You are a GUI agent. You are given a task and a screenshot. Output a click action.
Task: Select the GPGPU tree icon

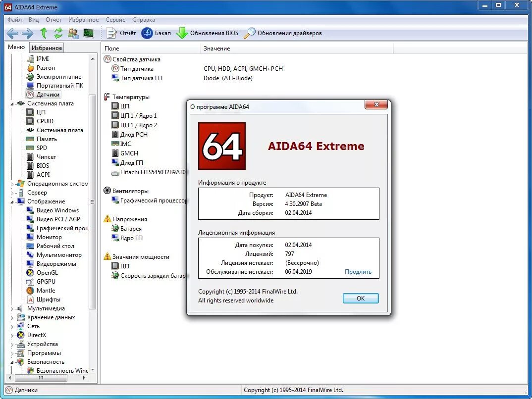coord(31,281)
